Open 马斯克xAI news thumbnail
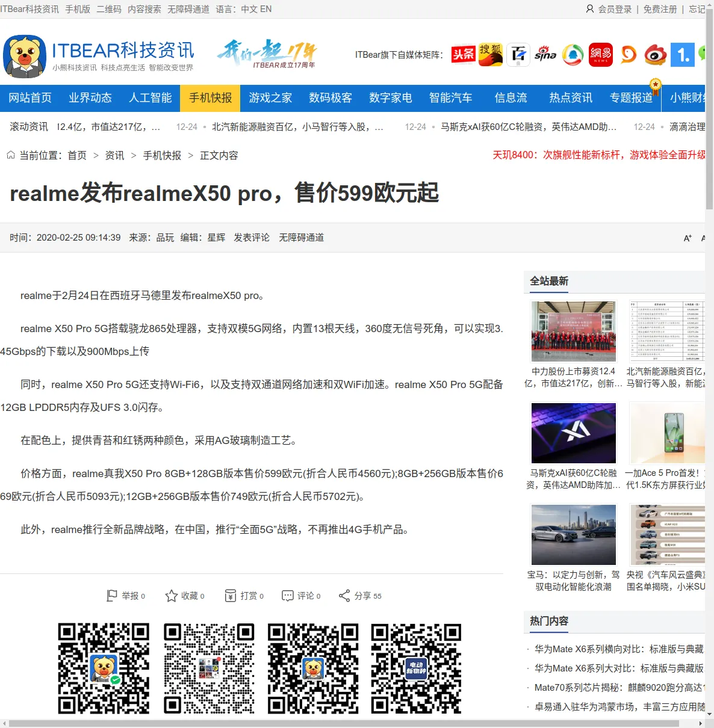Screen dimensions: 714x728 point(574,433)
